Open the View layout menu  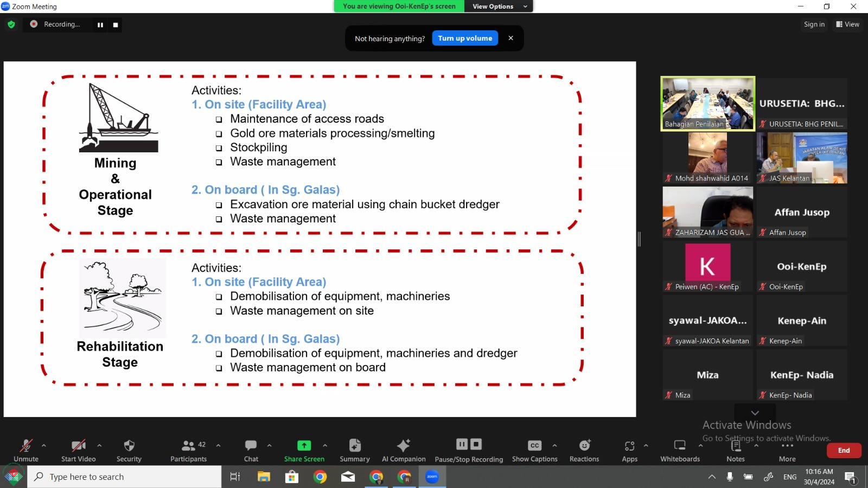847,24
